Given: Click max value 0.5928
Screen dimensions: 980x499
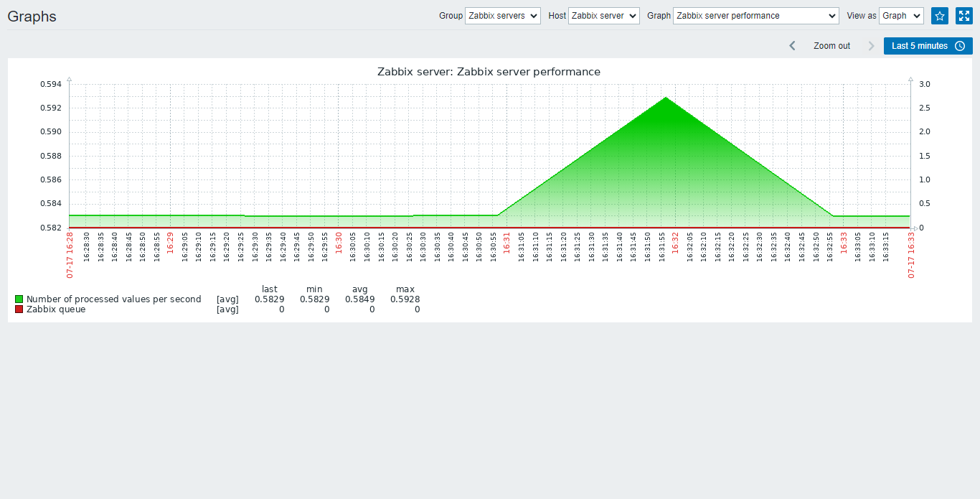Looking at the screenshot, I should (405, 299).
